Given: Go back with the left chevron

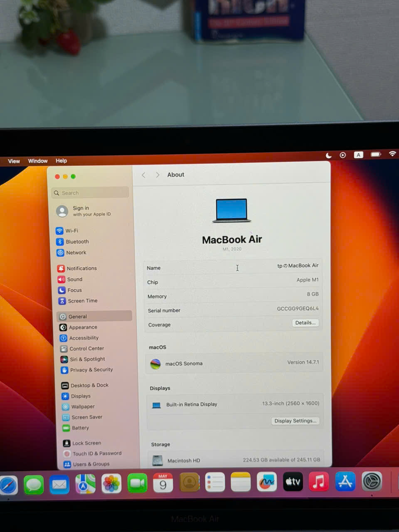Looking at the screenshot, I should point(144,175).
